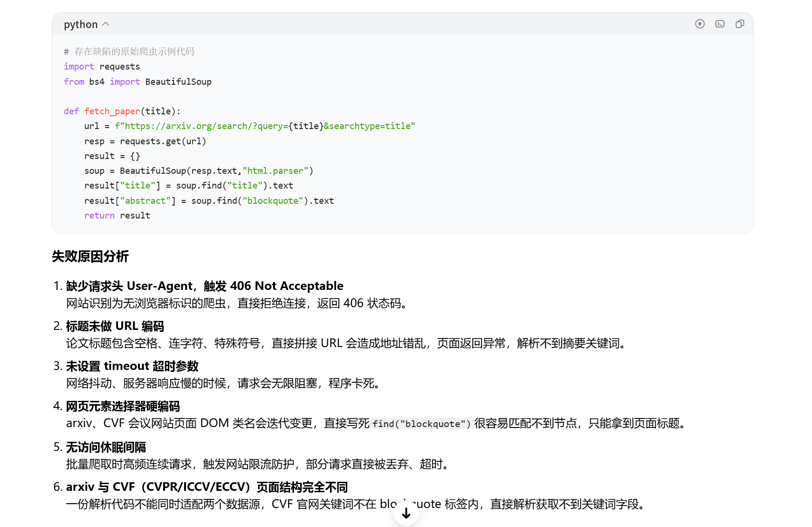This screenshot has height=527, width=812.
Task: Click the code comment line at top
Action: click(x=129, y=51)
